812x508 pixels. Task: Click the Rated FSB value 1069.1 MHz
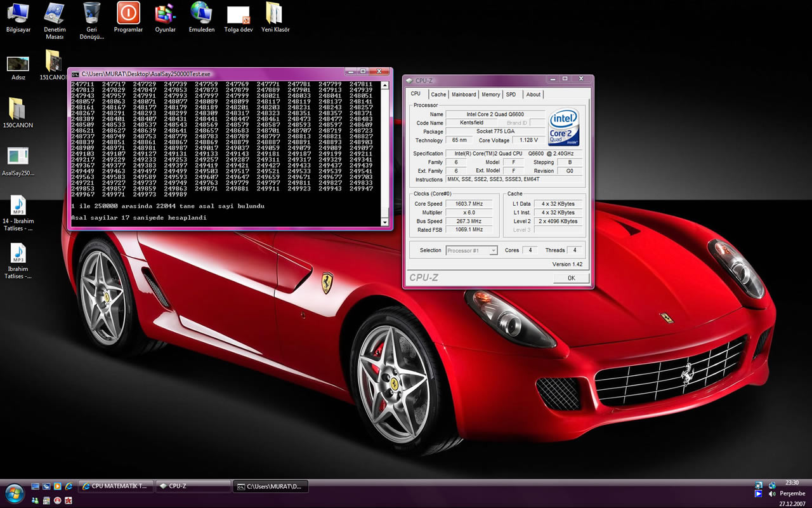pyautogui.click(x=469, y=230)
